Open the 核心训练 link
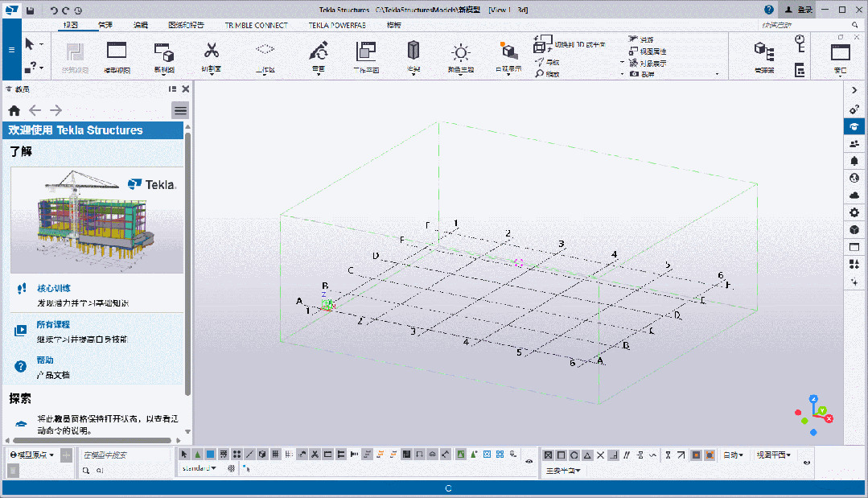This screenshot has height=498, width=868. (54, 288)
